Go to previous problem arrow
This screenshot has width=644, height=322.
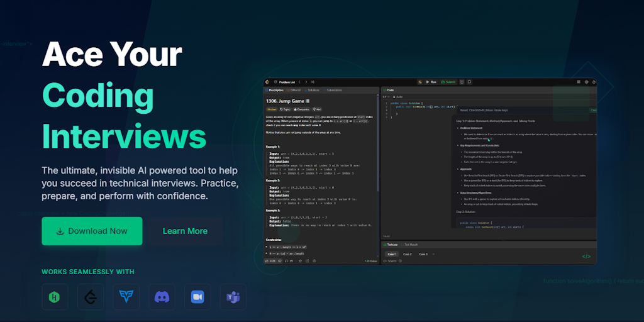[299, 82]
